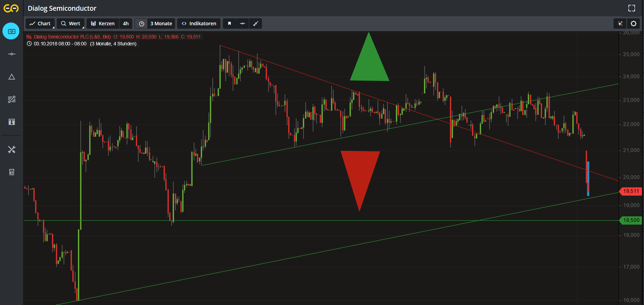This screenshot has height=305, width=644.
Task: Click the 23,000 price axis label
Action: [631, 100]
